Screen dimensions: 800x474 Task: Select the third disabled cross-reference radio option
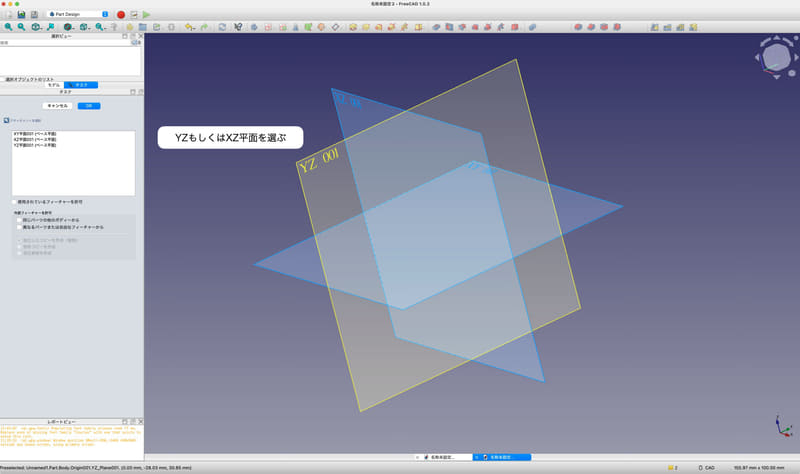tap(19, 253)
